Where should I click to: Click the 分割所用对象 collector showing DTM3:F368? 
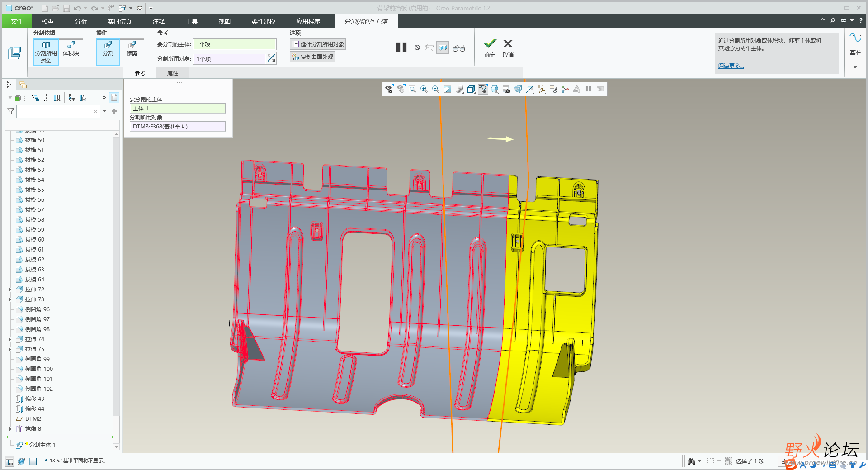pyautogui.click(x=177, y=127)
